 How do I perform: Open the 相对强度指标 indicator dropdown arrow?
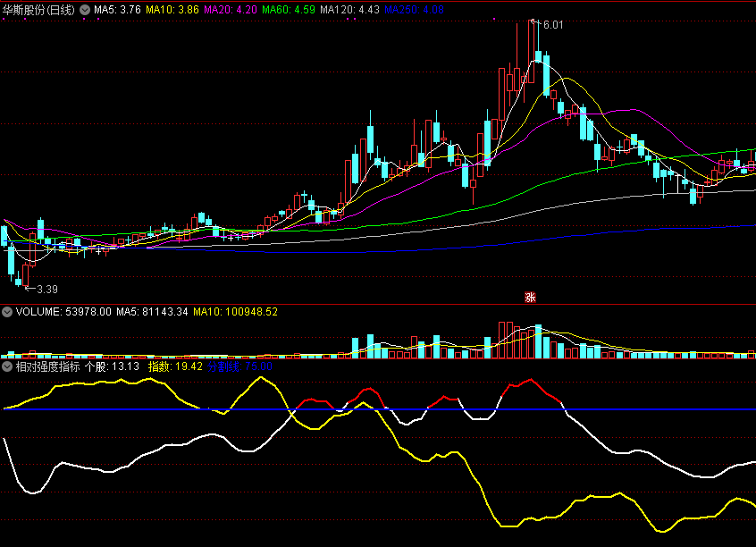coord(7,366)
